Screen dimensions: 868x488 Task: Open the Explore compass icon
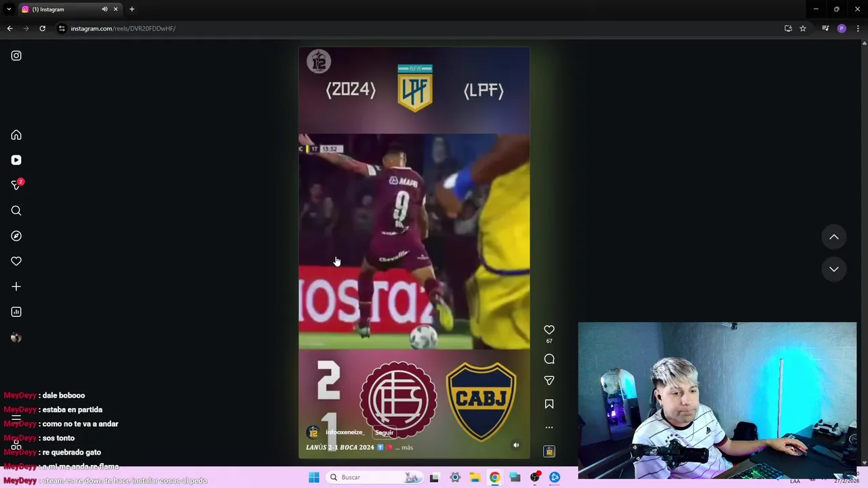[x=16, y=236]
